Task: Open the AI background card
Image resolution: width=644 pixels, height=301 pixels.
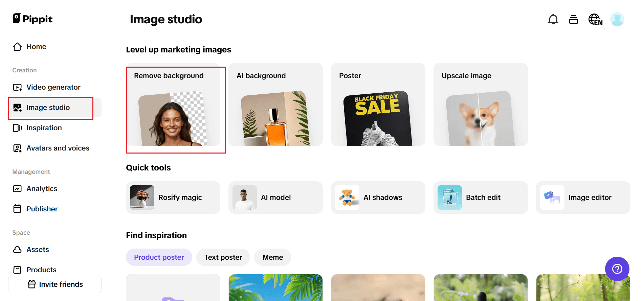Action: [276, 105]
